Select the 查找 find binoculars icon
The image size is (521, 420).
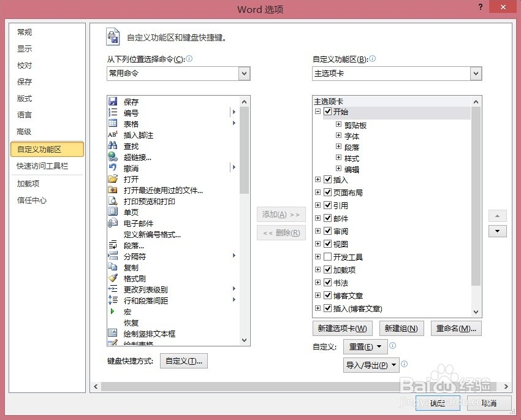click(x=113, y=146)
